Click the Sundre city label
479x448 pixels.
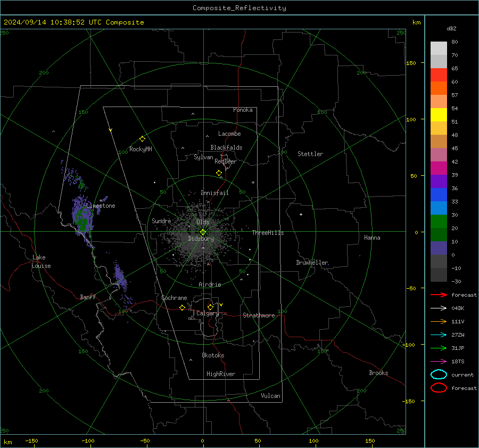pos(161,221)
